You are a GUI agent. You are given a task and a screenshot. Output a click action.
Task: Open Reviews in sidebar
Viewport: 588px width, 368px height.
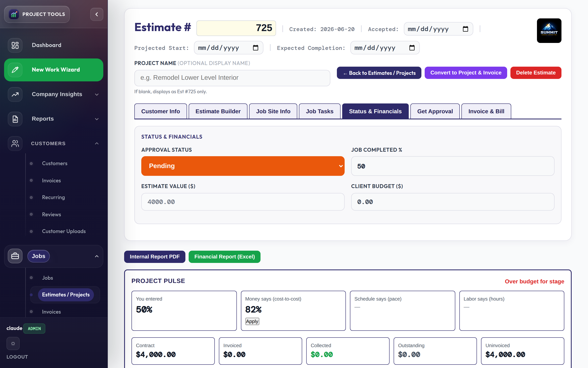[x=51, y=214]
